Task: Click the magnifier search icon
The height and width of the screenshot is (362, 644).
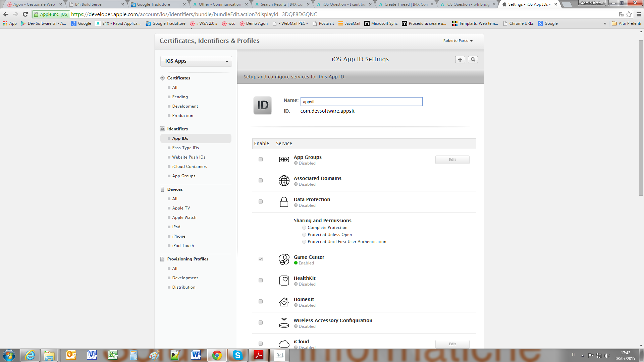Action: click(x=473, y=60)
